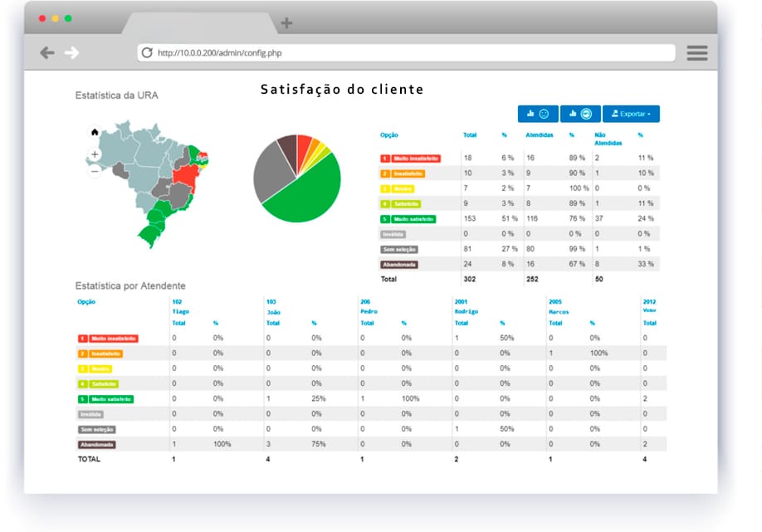Click the Muito satisfeito label in Atendente table

click(x=106, y=399)
